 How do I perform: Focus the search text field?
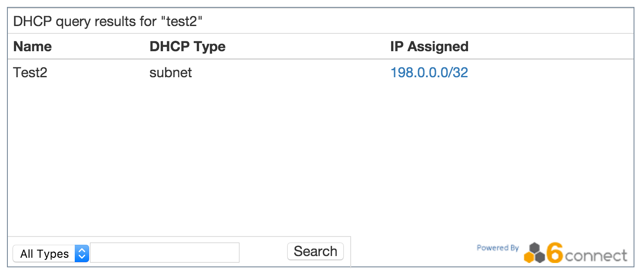click(x=165, y=253)
